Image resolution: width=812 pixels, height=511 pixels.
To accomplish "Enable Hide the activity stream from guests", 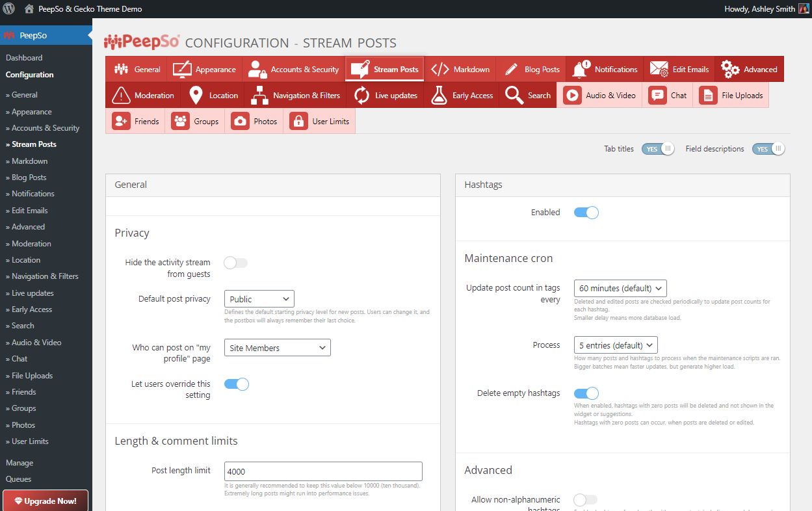I will [x=236, y=263].
